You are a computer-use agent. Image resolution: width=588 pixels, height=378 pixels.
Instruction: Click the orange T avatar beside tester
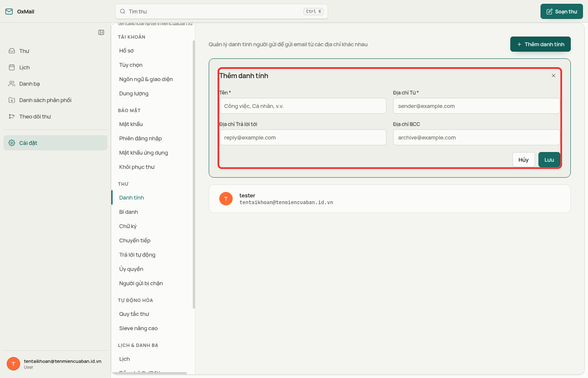(226, 199)
